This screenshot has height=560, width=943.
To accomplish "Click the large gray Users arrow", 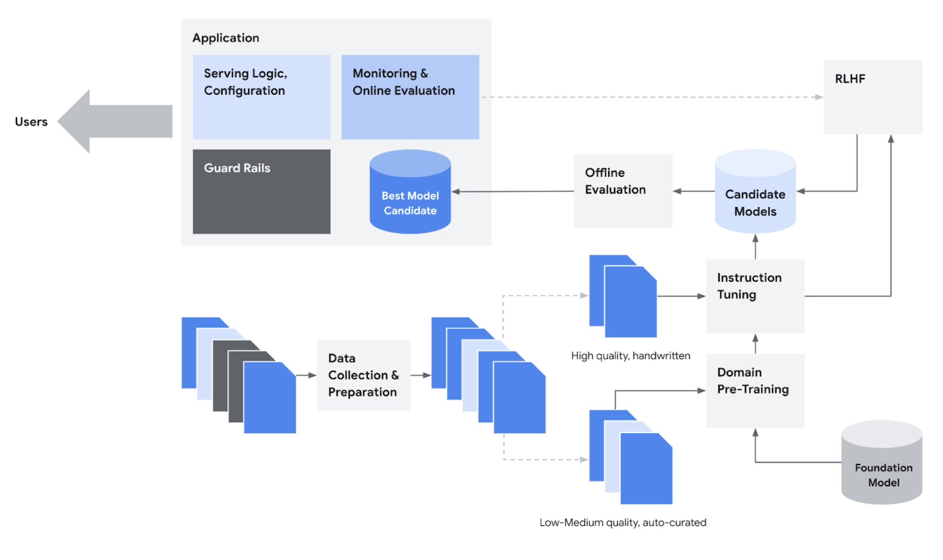I will [x=115, y=121].
